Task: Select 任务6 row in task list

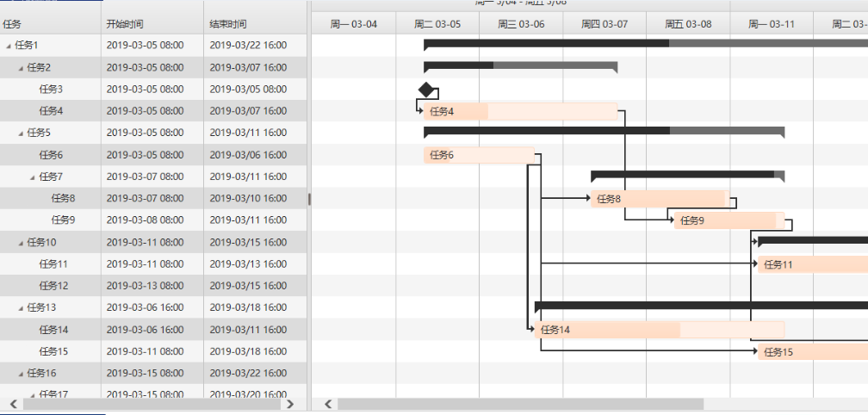Action: 153,155
